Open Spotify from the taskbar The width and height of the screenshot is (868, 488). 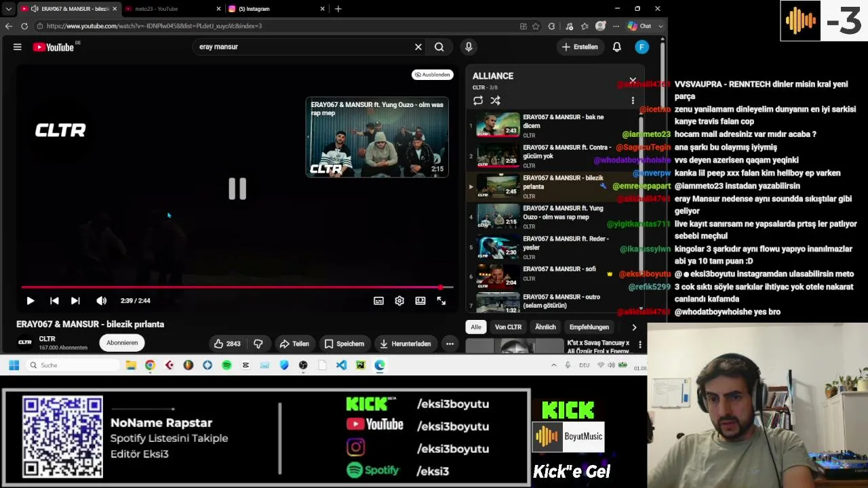[226, 365]
